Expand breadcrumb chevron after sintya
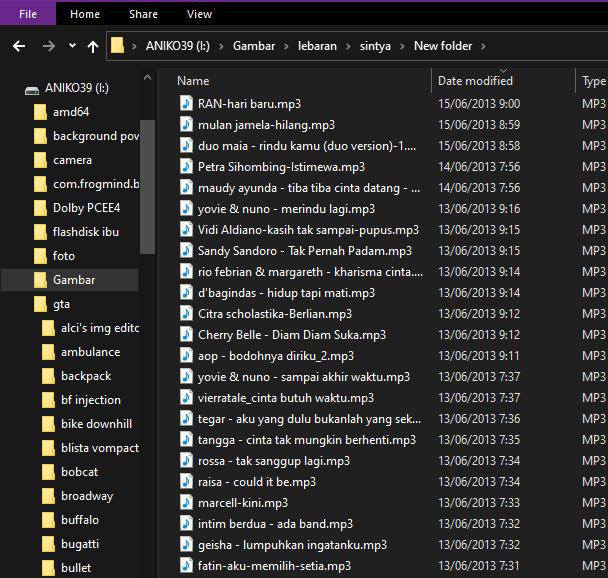This screenshot has width=608, height=578. pos(402,47)
